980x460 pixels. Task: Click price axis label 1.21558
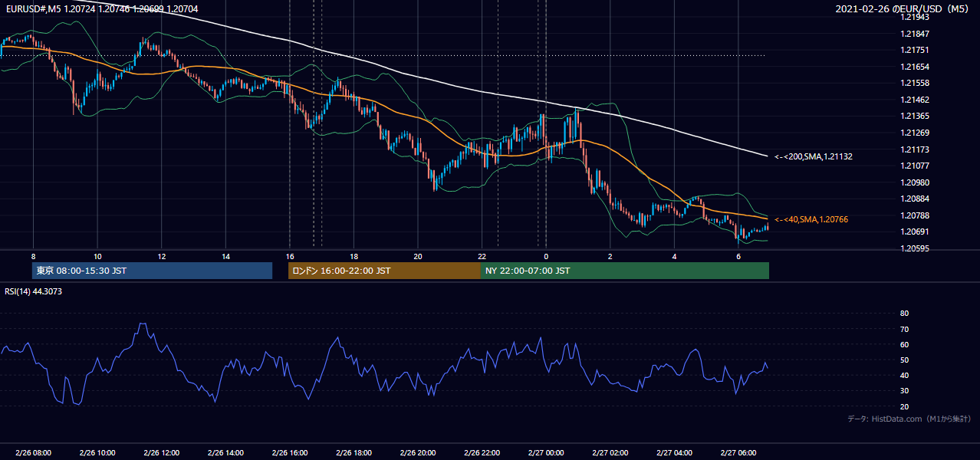click(x=915, y=83)
